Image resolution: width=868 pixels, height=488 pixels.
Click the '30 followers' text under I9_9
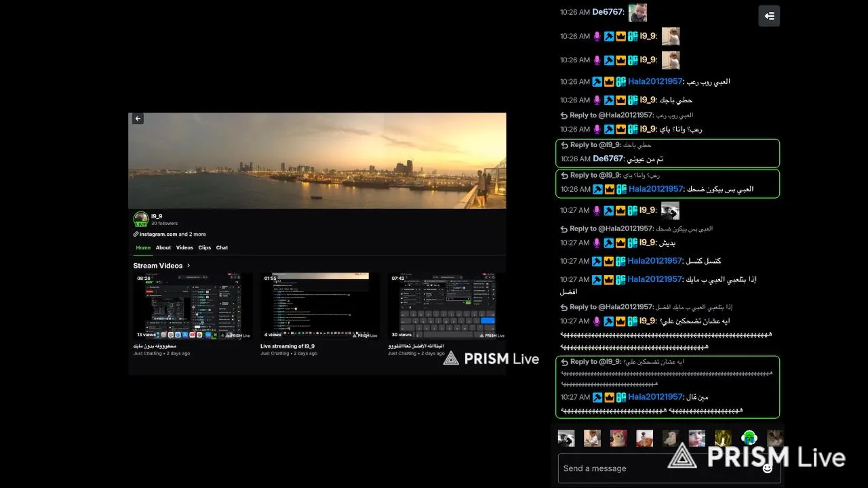click(x=164, y=223)
